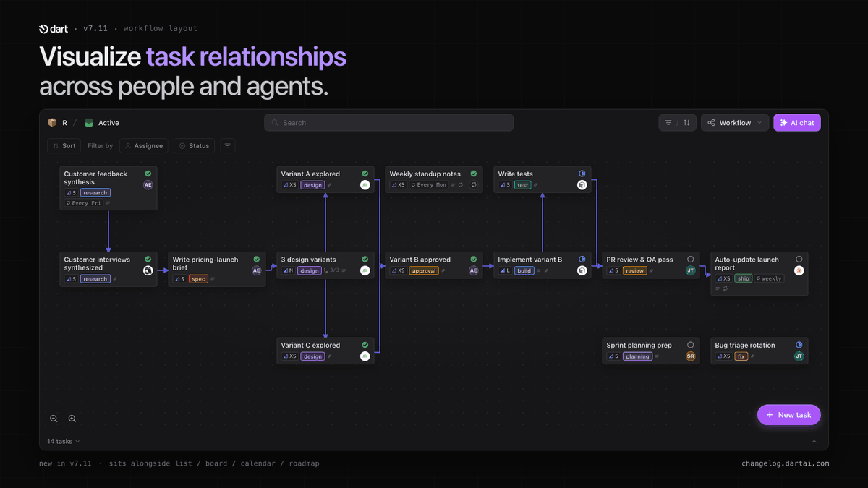This screenshot has width=868, height=488.
Task: Toggle in-progress status on Bug triage rotation
Action: (799, 346)
